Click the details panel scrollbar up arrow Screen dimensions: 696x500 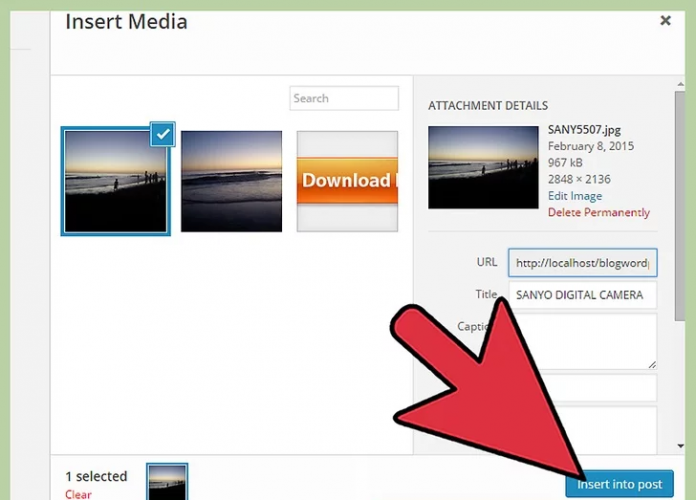pos(681,84)
